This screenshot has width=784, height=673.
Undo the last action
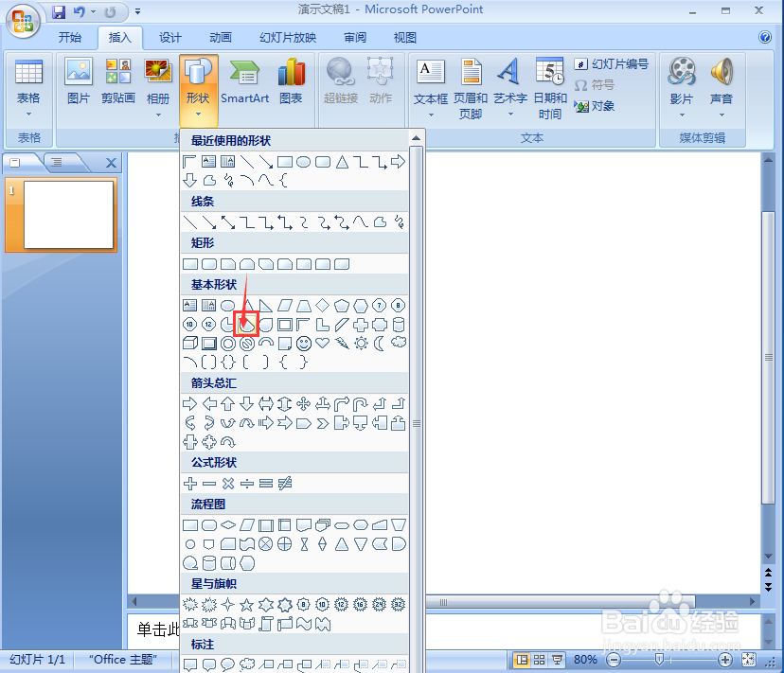point(79,11)
